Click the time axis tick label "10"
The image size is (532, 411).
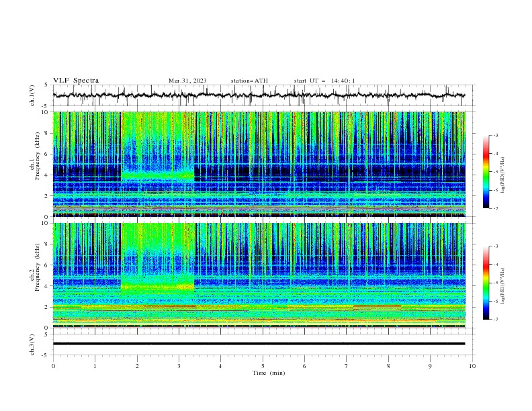tap(472, 366)
